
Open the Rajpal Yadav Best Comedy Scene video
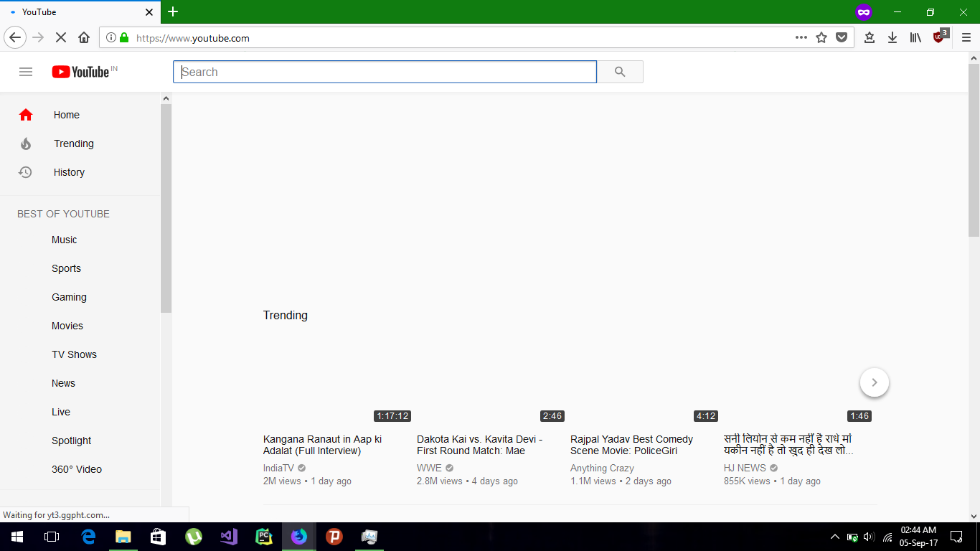pyautogui.click(x=632, y=445)
